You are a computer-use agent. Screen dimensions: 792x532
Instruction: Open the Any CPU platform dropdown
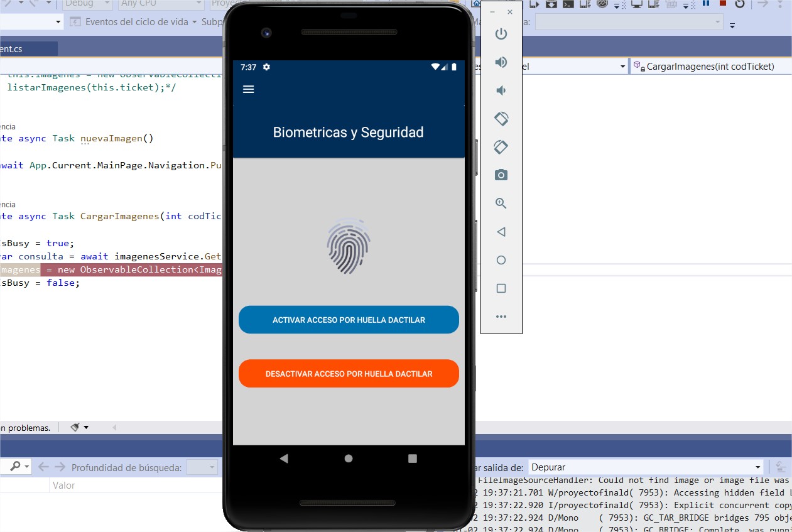(161, 4)
